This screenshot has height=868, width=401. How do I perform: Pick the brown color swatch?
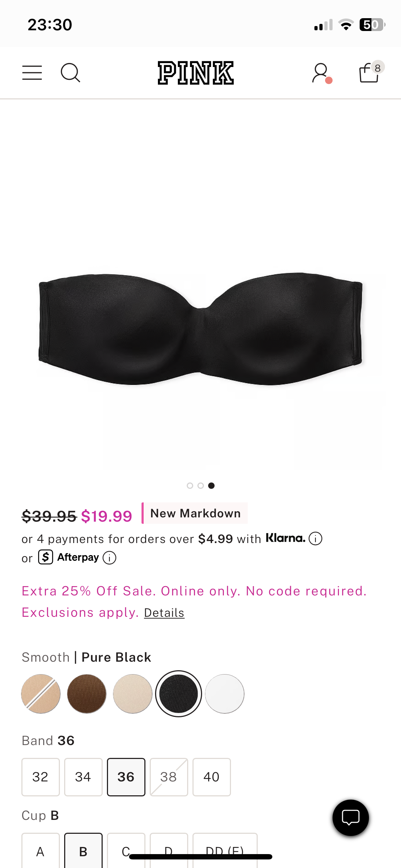tap(87, 693)
